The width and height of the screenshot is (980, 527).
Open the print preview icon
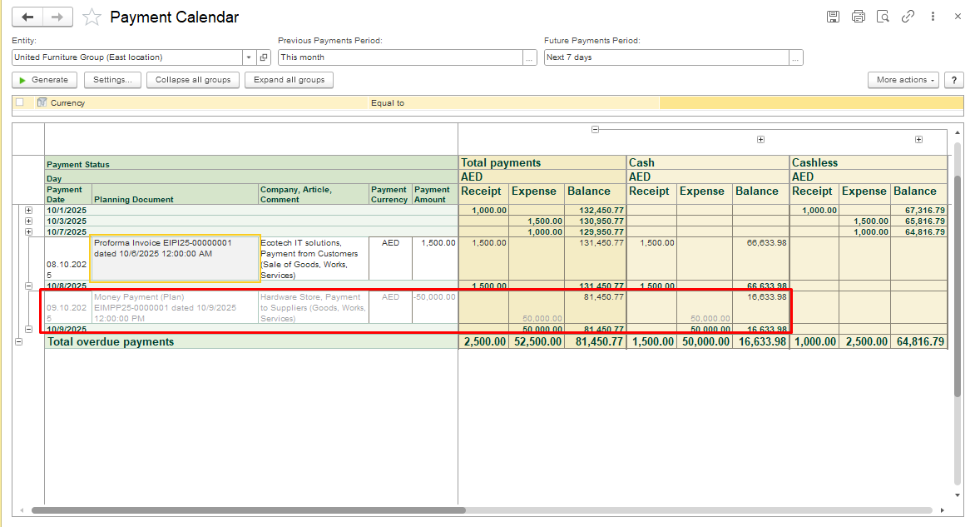click(x=883, y=17)
